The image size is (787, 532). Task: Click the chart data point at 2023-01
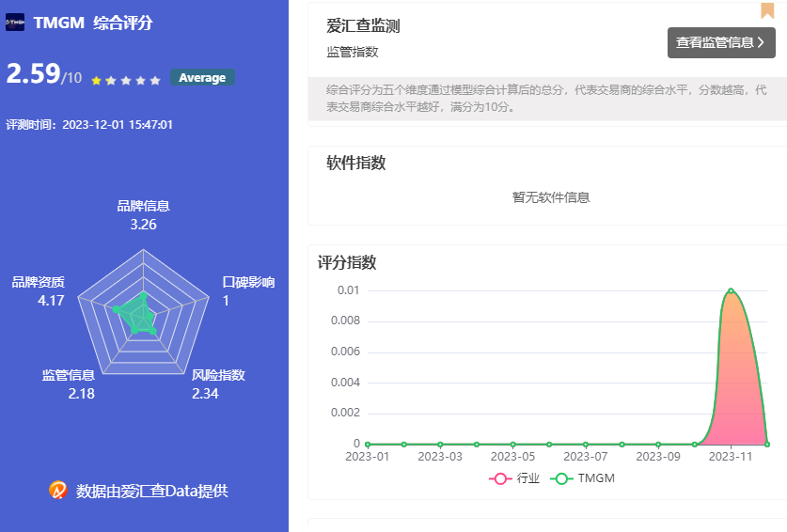tap(368, 445)
